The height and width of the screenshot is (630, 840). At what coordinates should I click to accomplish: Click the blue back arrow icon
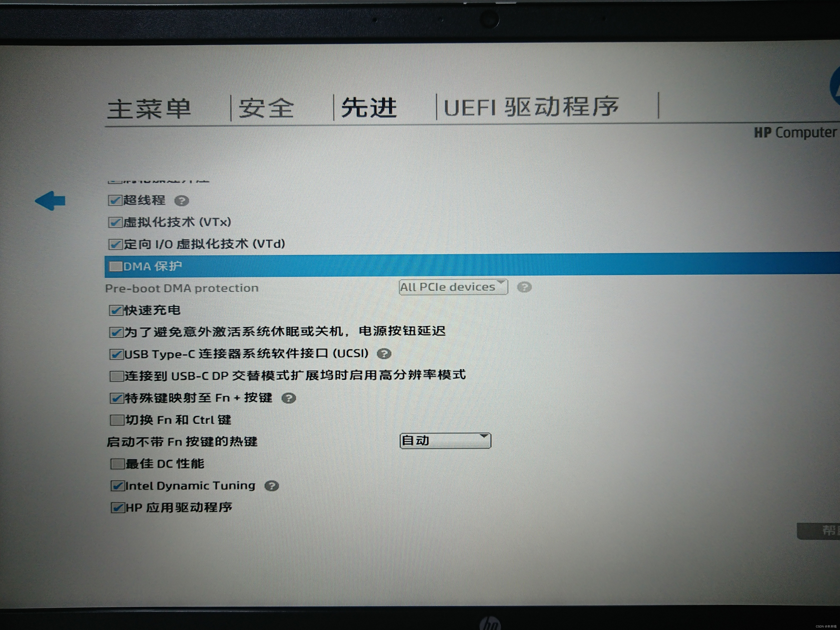[50, 201]
